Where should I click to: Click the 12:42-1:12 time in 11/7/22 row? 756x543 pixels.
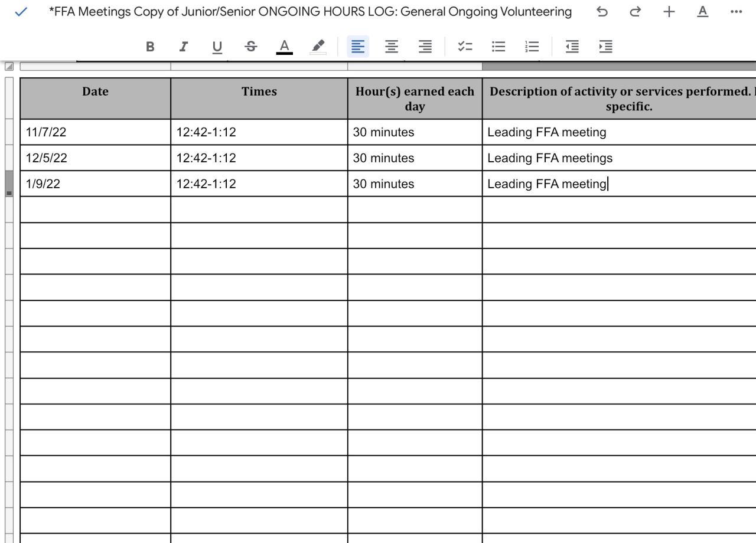[206, 132]
